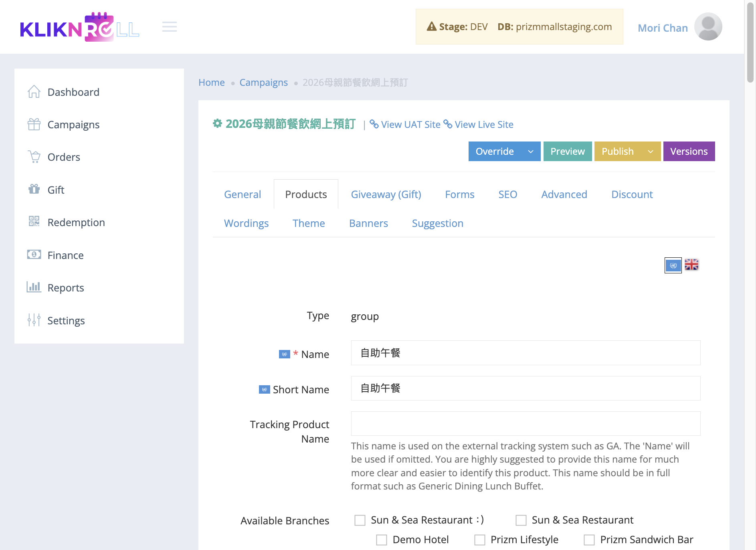Click the Campaigns gift box icon
This screenshot has height=550, width=756.
[x=34, y=124]
